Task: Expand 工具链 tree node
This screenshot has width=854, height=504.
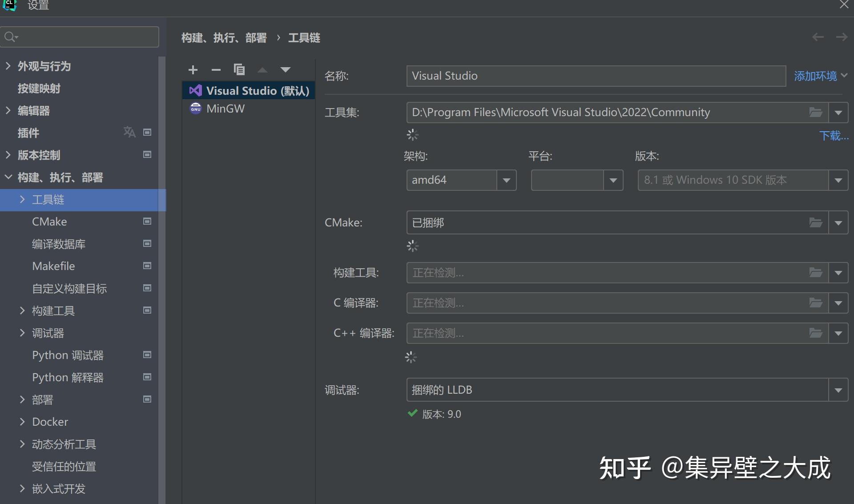Action: 22,200
